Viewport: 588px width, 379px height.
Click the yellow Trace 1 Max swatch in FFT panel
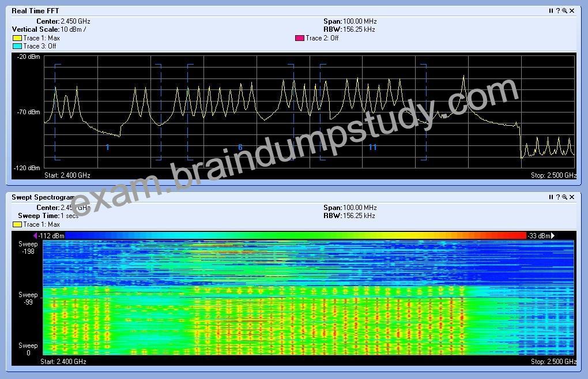tap(17, 38)
